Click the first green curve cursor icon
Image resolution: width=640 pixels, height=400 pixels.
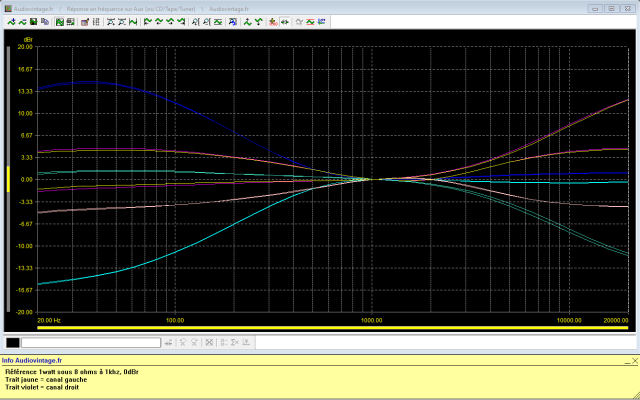pyautogui.click(x=148, y=22)
